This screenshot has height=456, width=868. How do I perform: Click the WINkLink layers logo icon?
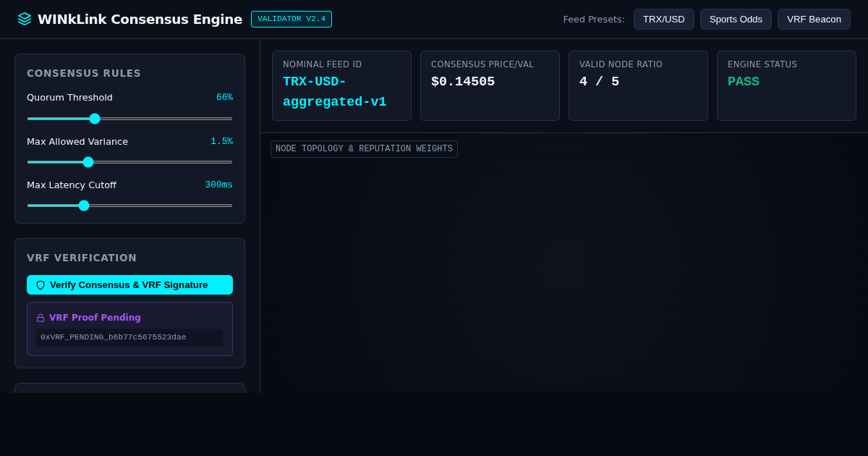(25, 19)
